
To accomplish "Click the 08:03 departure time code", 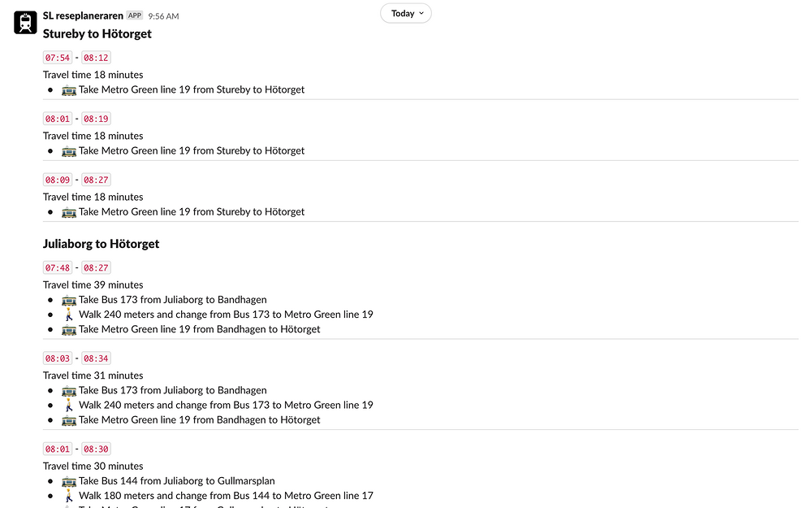I will (x=58, y=358).
